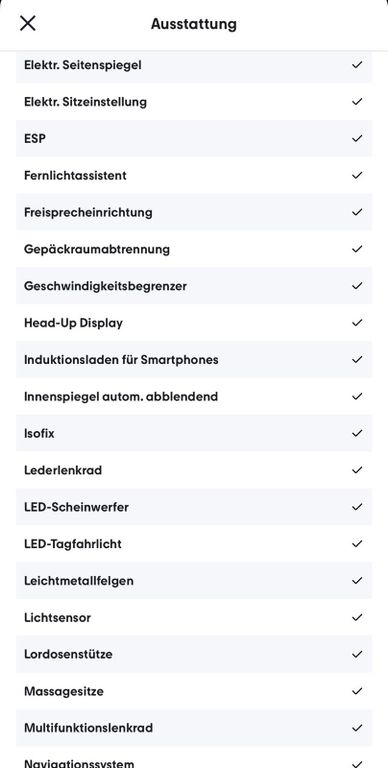Select the Elektr. Sitzeinstellung row
The height and width of the screenshot is (768, 388).
194,101
